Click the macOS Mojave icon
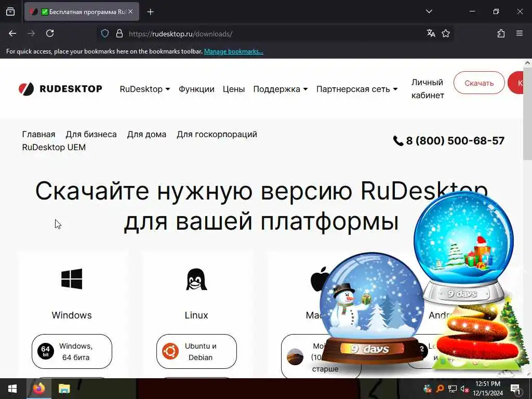The image size is (532, 399). pyautogui.click(x=295, y=357)
